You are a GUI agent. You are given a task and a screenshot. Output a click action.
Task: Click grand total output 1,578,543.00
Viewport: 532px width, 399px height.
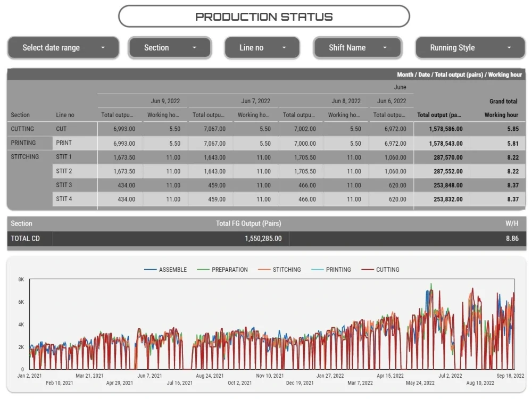445,143
